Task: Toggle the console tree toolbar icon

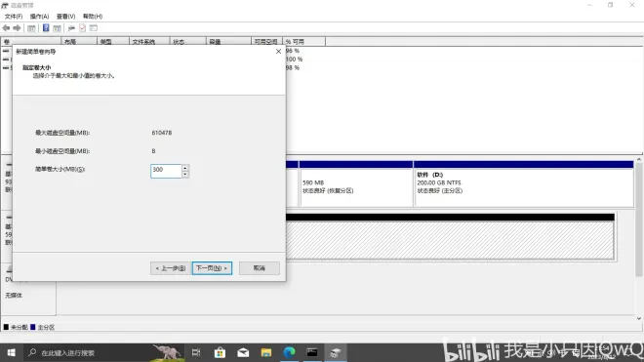Action: point(31,28)
